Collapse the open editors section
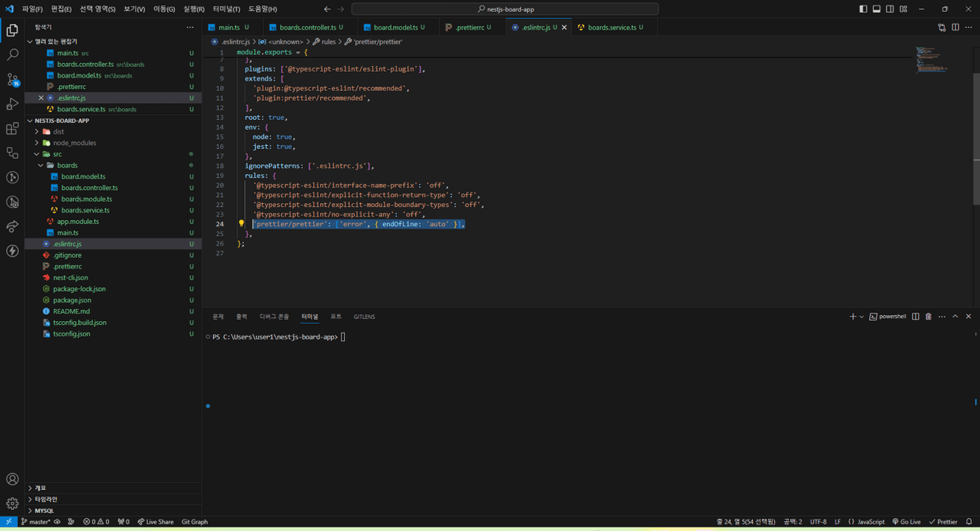 tap(30, 42)
